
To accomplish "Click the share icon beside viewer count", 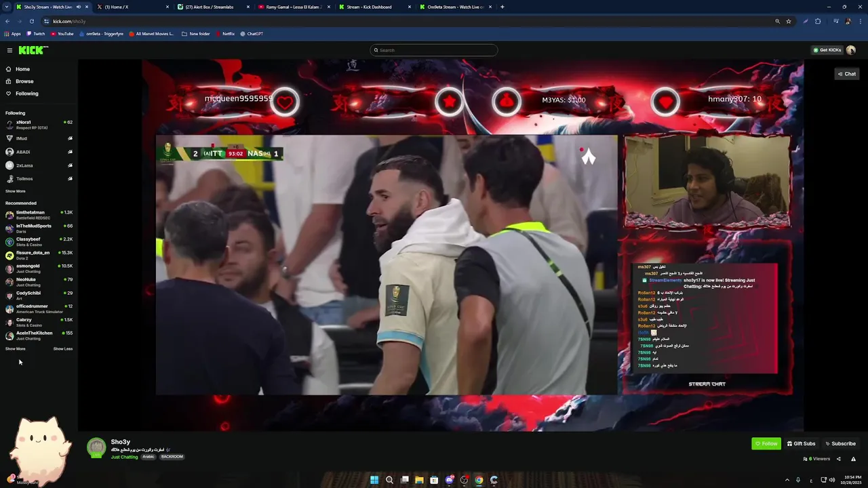I will tap(838, 459).
